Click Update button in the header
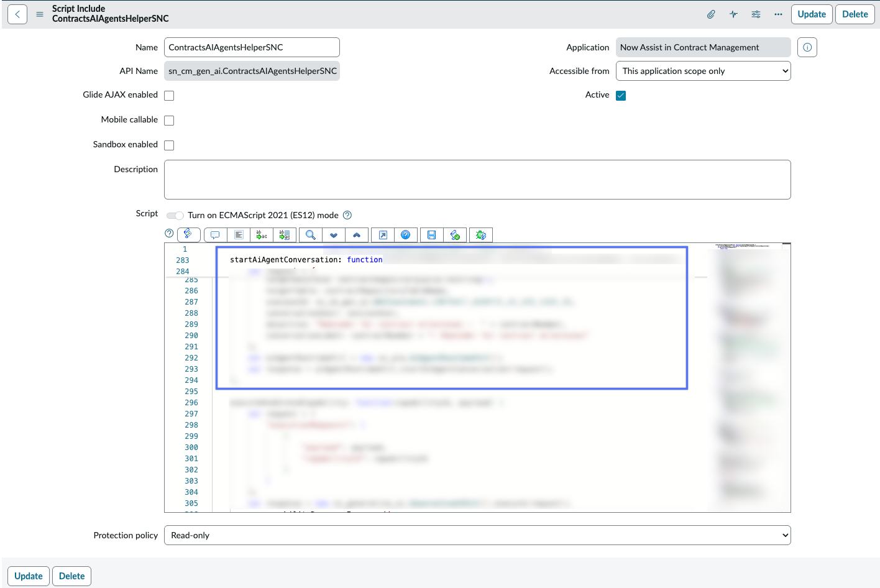880x588 pixels. coord(812,14)
